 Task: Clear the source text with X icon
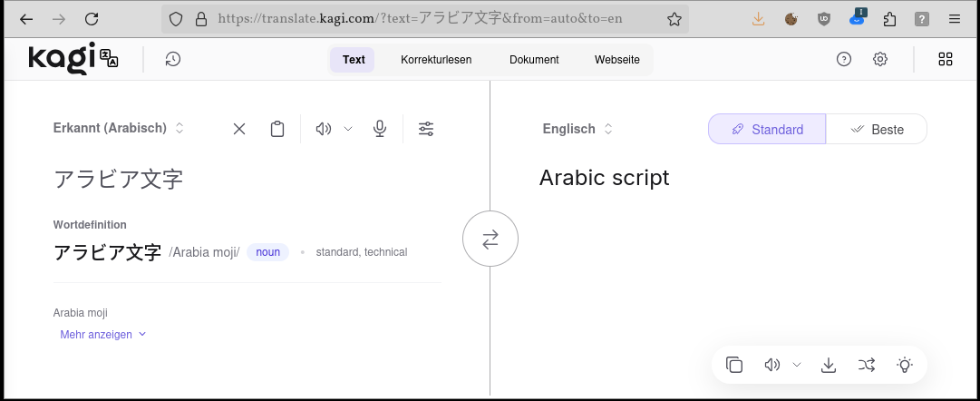pos(239,129)
